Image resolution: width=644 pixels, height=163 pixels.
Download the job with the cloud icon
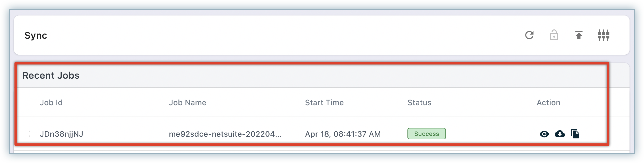pos(560,134)
